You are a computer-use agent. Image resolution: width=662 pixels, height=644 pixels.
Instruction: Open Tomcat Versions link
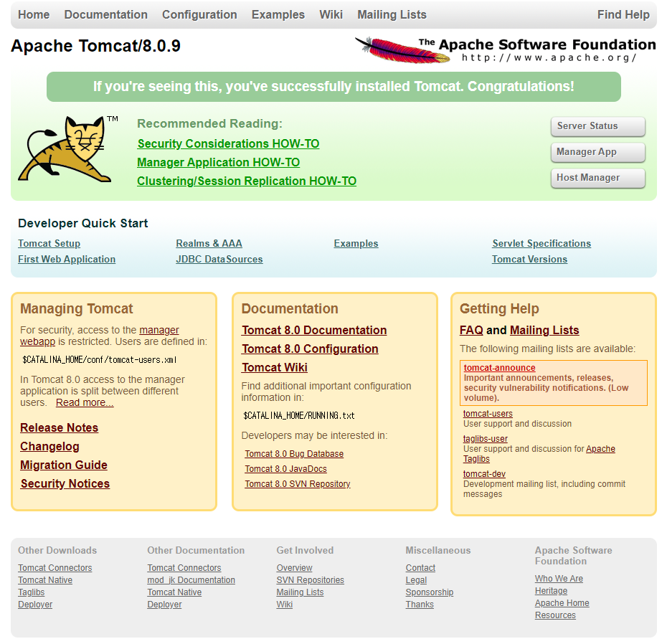click(530, 259)
